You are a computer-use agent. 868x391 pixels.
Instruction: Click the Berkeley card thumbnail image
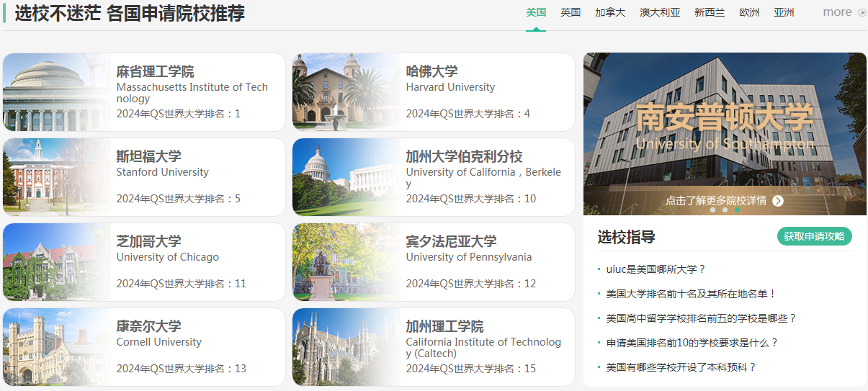(x=346, y=177)
